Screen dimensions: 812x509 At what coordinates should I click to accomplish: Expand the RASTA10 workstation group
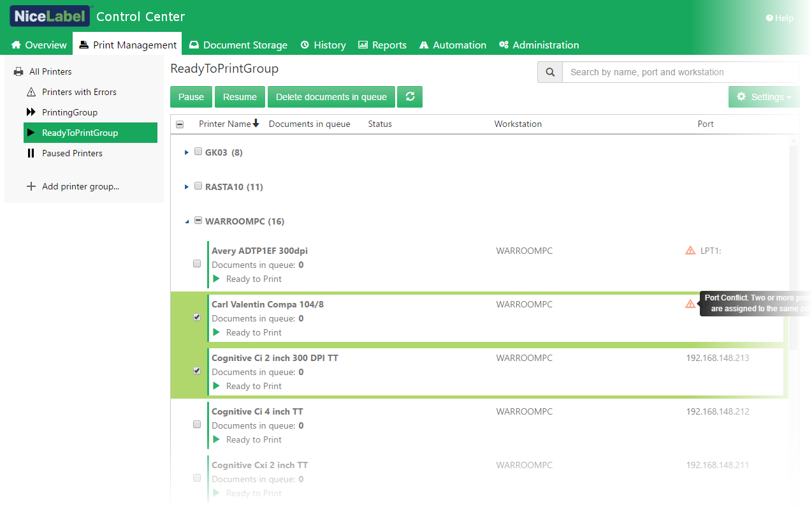tap(187, 187)
